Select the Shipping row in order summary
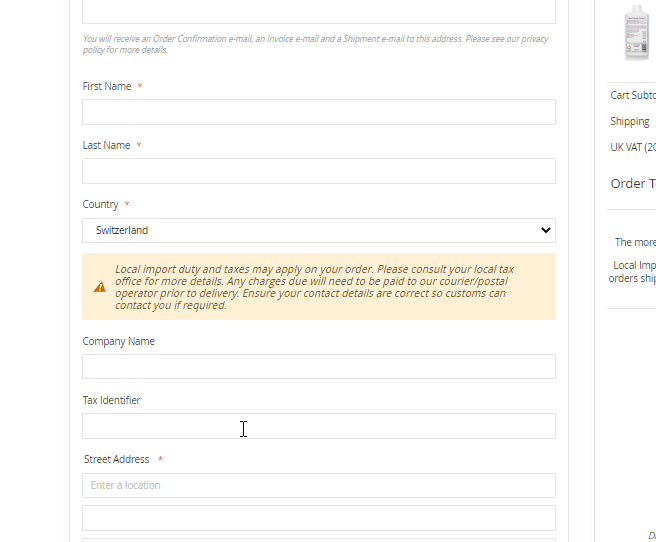Viewport: 656px width, 542px height. coord(630,121)
